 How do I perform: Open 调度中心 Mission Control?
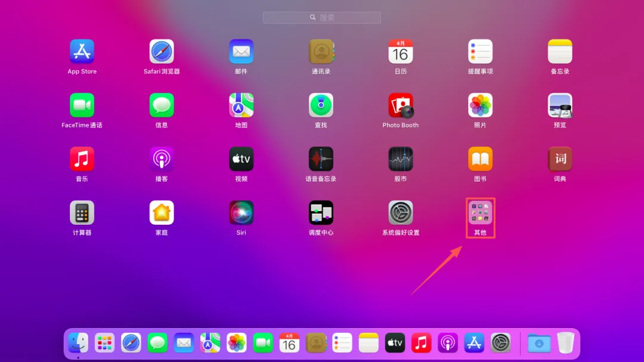[321, 214]
